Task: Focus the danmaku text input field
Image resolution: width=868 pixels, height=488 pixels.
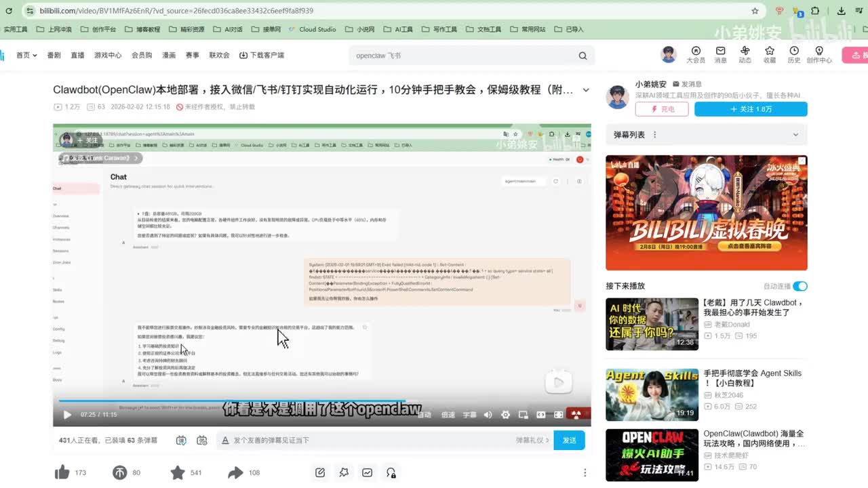Action: (373, 440)
